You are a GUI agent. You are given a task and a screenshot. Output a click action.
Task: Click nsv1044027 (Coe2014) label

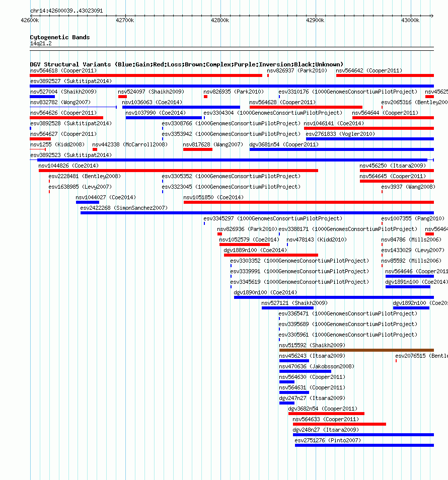pyautogui.click(x=106, y=197)
